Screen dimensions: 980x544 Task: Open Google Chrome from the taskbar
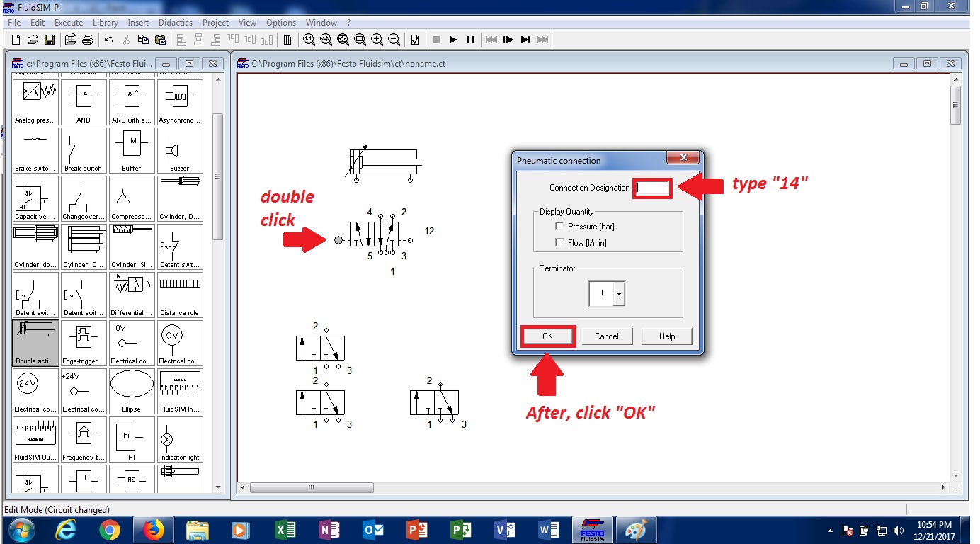pyautogui.click(x=110, y=530)
